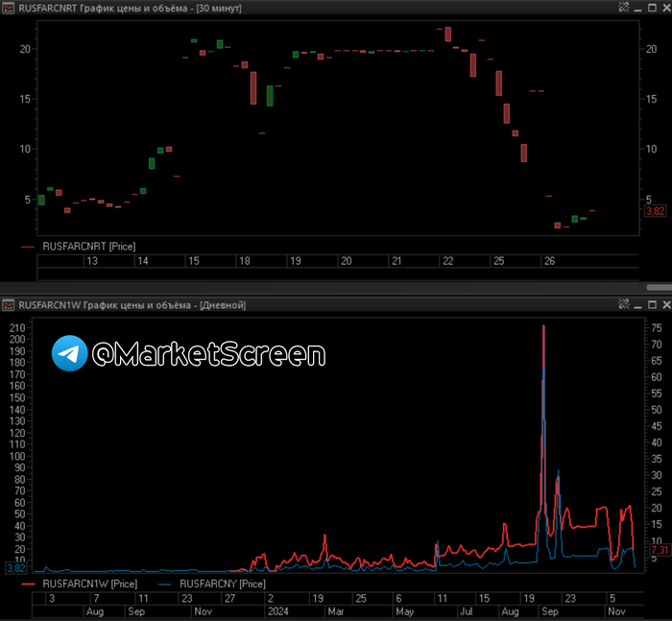Image resolution: width=672 pixels, height=621 pixels.
Task: Click the Mar month label on the bottom axis
Action: tap(336, 611)
